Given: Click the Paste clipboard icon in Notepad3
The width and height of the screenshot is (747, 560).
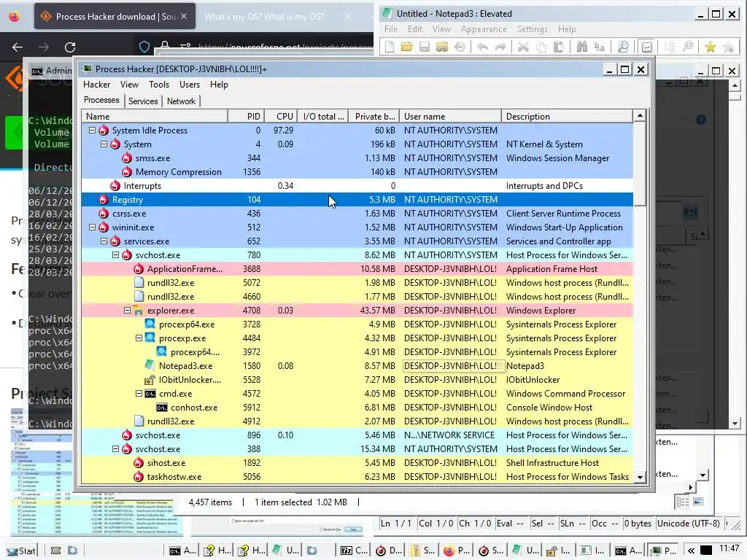Looking at the screenshot, I should coord(558,47).
